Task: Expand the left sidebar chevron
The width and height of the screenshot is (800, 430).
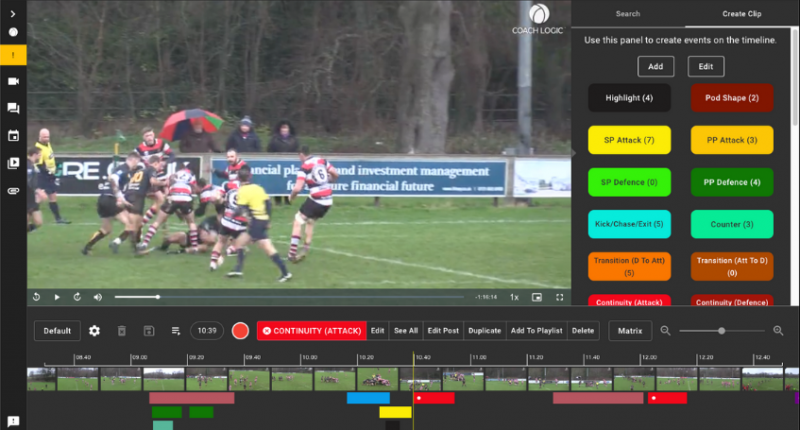Action: (x=13, y=14)
